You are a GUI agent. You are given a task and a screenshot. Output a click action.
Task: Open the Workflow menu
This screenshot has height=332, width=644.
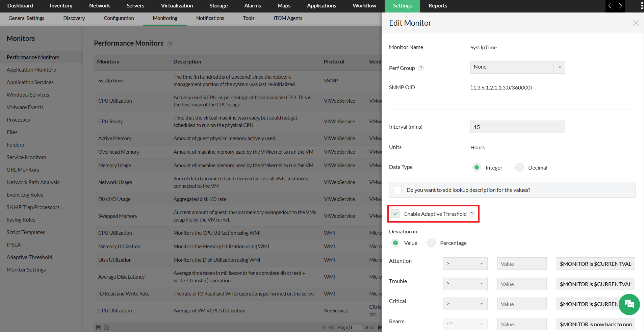tap(364, 6)
